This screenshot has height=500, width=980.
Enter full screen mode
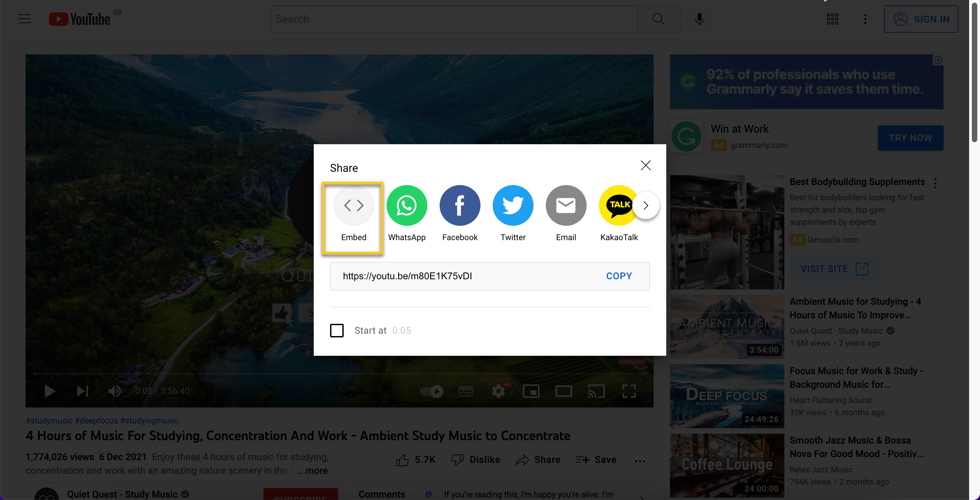(x=629, y=391)
